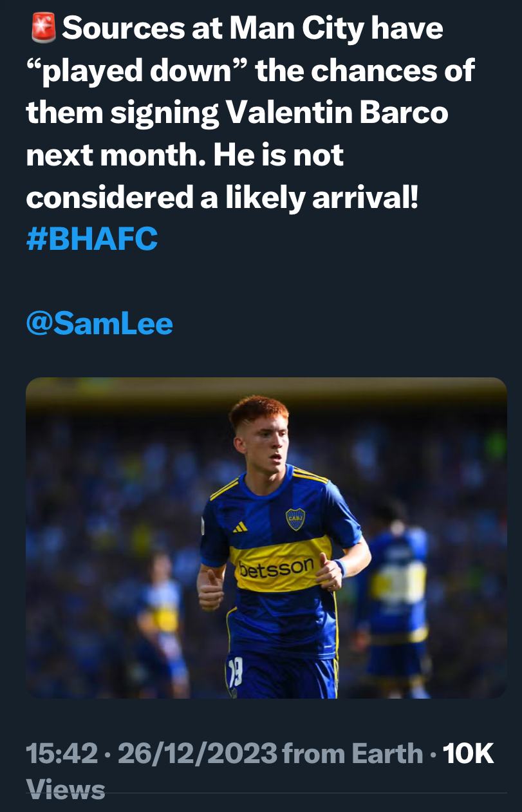Open the Valentin Barco photo
This screenshot has height=812, width=522.
coord(266,538)
